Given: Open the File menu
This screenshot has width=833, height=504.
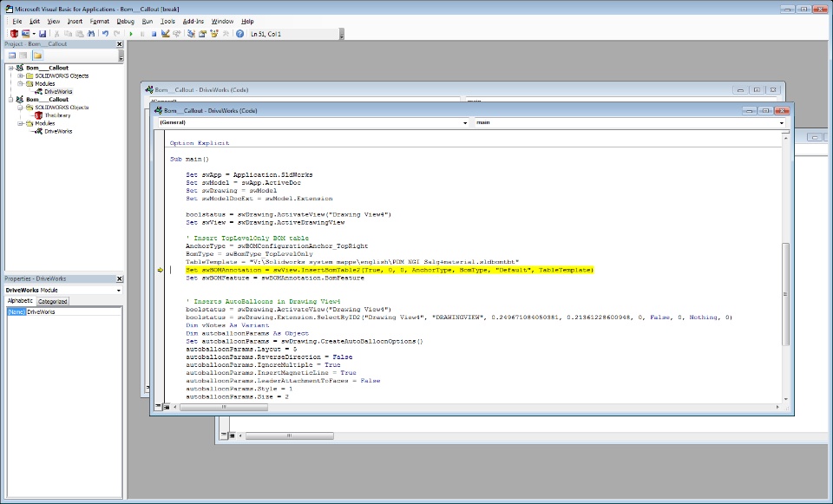Looking at the screenshot, I should tap(17, 21).
